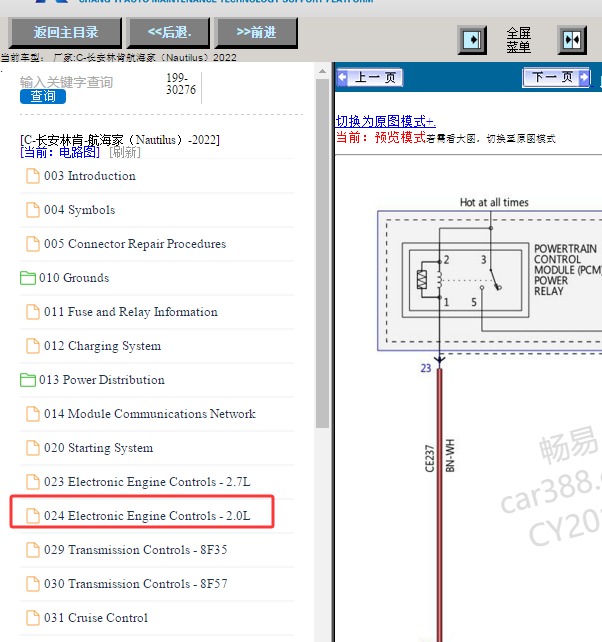This screenshot has height=642, width=602.
Task: Focus the keyword search input field
Action: (67, 82)
